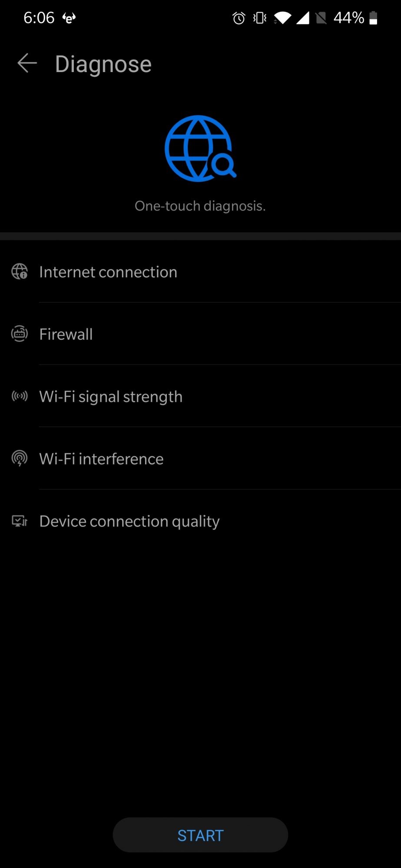Tap the battery indicator icon
This screenshot has height=868, width=401.
click(x=373, y=18)
